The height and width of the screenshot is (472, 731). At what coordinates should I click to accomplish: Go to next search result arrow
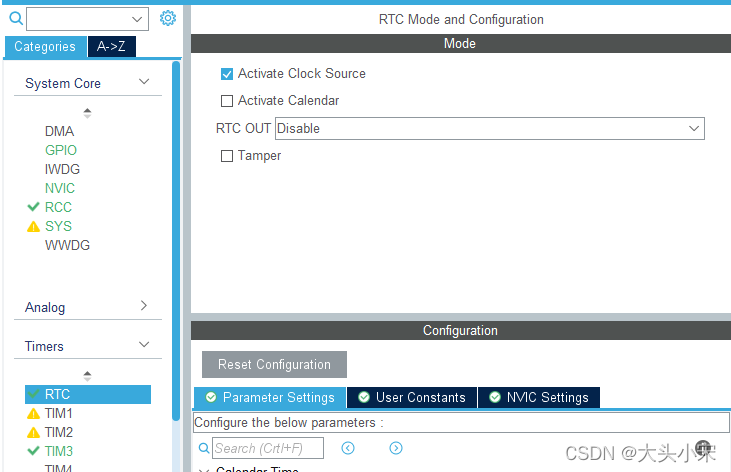tap(396, 448)
